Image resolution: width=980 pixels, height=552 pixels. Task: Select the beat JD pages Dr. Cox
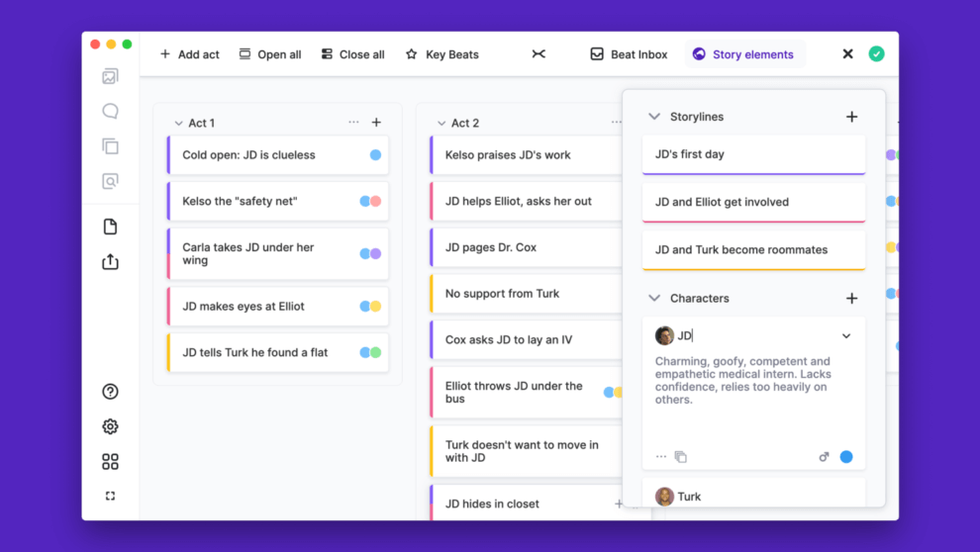pos(526,247)
